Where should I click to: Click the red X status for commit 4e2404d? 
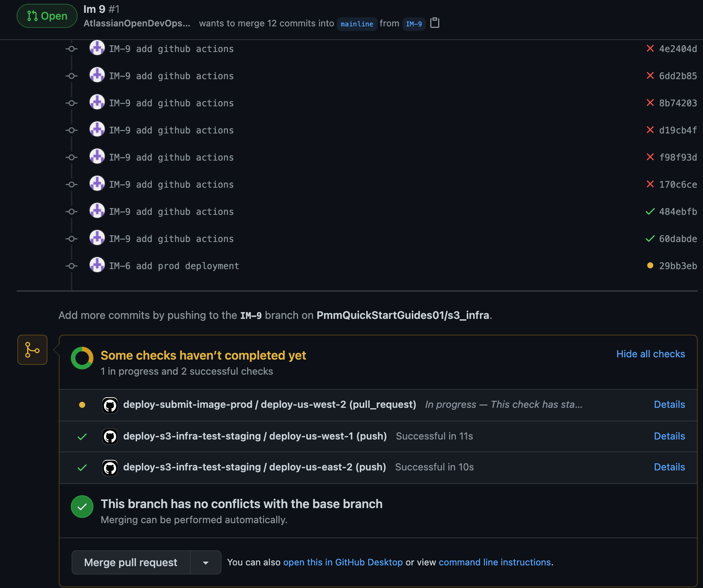coord(650,49)
